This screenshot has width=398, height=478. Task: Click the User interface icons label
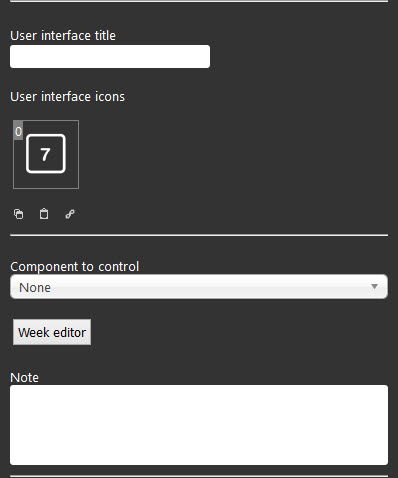tap(67, 97)
